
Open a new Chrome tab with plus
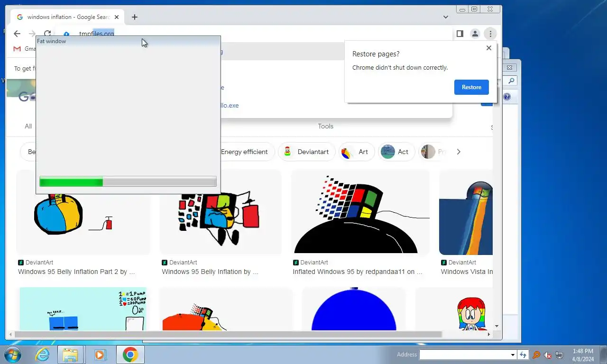pos(135,17)
